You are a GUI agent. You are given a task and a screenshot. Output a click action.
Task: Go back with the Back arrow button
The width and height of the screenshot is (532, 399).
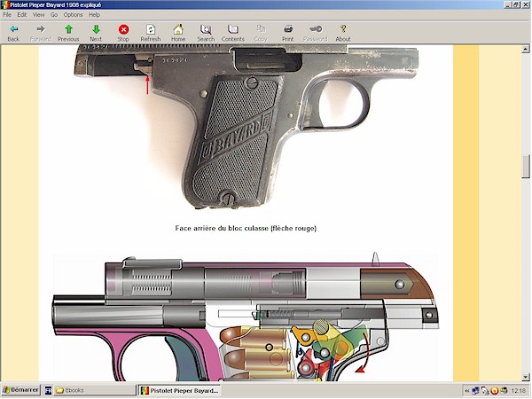click(x=13, y=33)
